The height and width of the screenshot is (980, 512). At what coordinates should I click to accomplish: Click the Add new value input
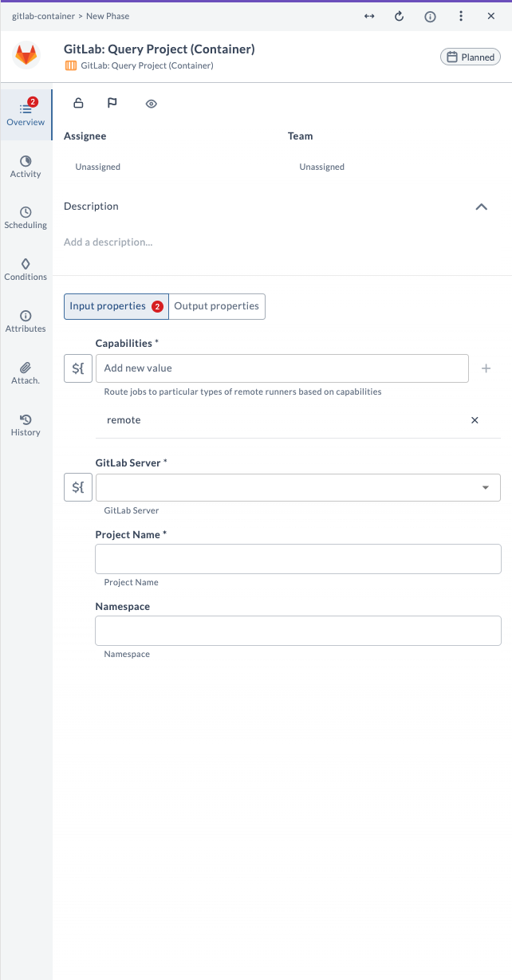point(282,368)
